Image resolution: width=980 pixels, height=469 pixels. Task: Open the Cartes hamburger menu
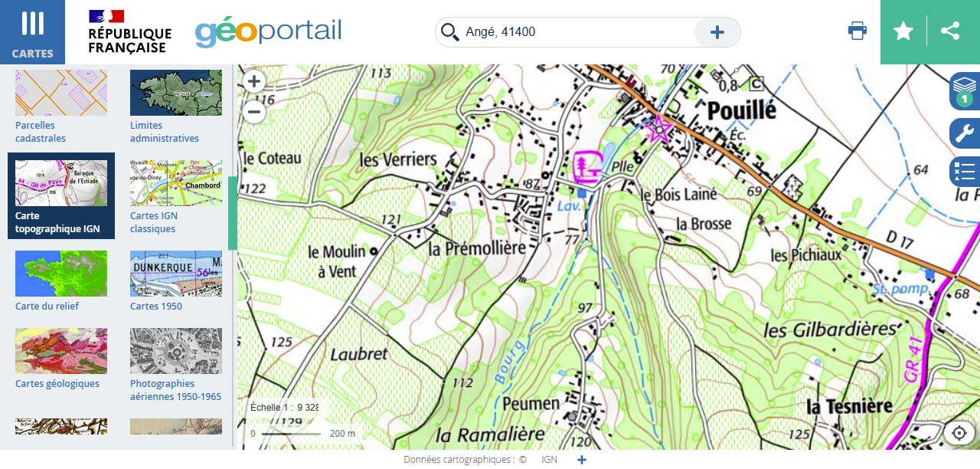pyautogui.click(x=32, y=32)
